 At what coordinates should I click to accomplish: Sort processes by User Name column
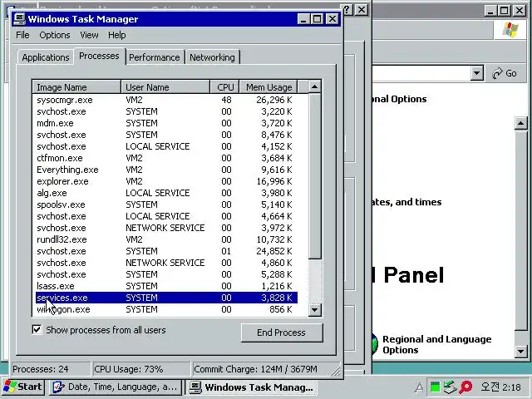pos(165,87)
